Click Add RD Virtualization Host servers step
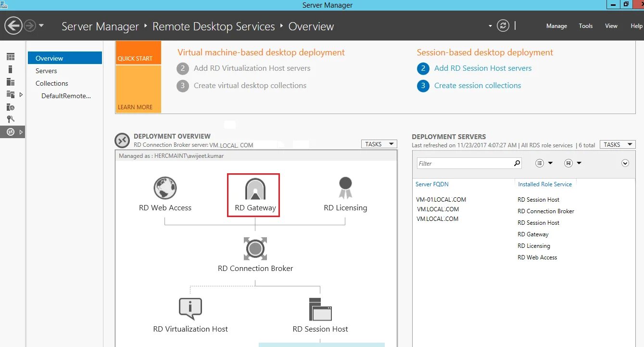Image resolution: width=644 pixels, height=347 pixels. (252, 68)
